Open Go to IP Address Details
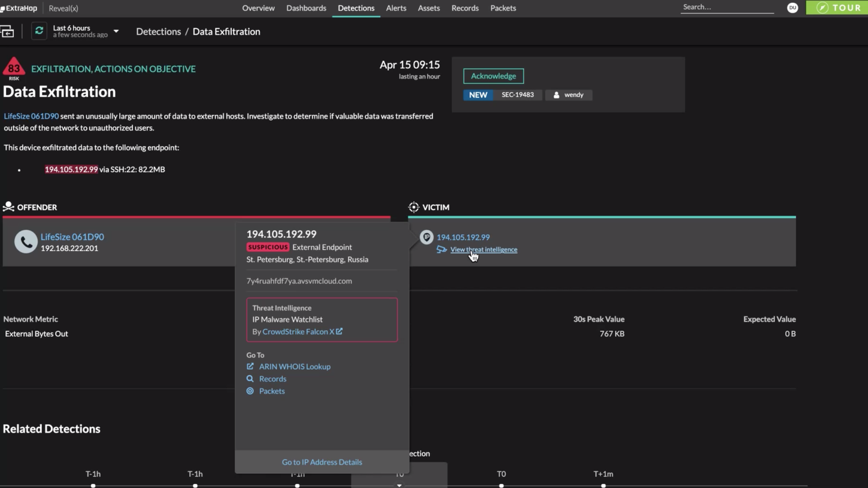The width and height of the screenshot is (868, 488). point(322,462)
